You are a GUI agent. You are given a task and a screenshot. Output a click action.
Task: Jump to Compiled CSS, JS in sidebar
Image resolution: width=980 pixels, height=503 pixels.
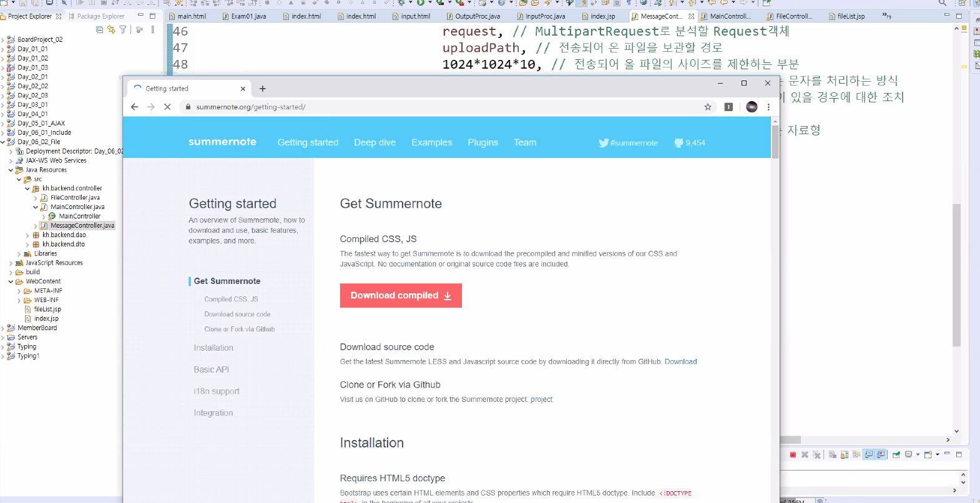[x=231, y=300]
